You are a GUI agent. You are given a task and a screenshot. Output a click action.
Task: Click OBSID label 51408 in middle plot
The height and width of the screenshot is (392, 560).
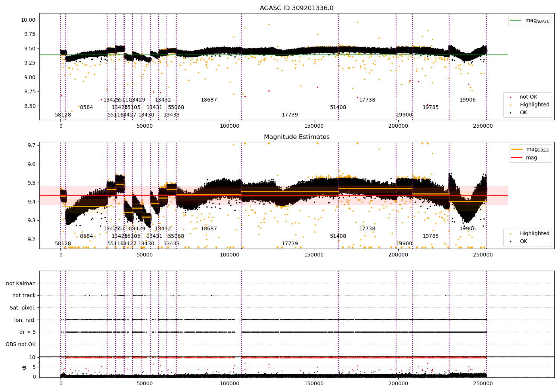[338, 236]
